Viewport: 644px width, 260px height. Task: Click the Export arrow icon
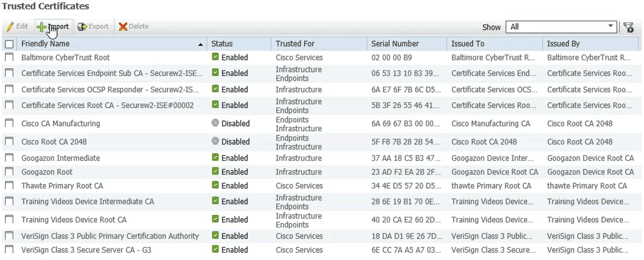82,27
